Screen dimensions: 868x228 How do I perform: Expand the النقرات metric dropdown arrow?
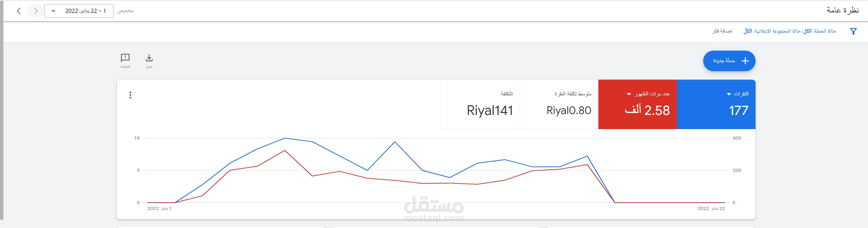729,94
